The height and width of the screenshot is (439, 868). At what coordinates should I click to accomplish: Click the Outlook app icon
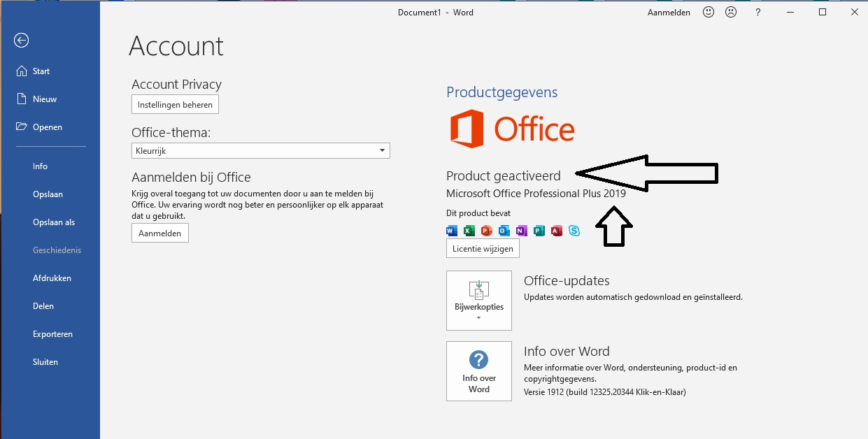click(504, 231)
